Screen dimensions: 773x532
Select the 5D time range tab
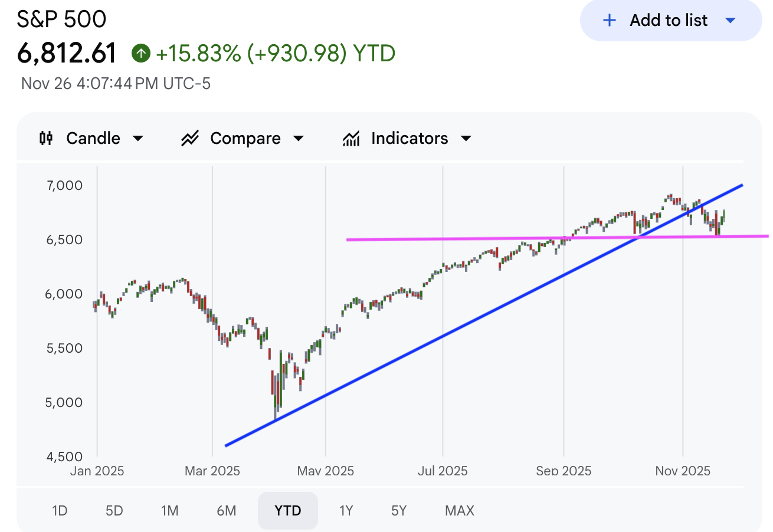click(114, 510)
